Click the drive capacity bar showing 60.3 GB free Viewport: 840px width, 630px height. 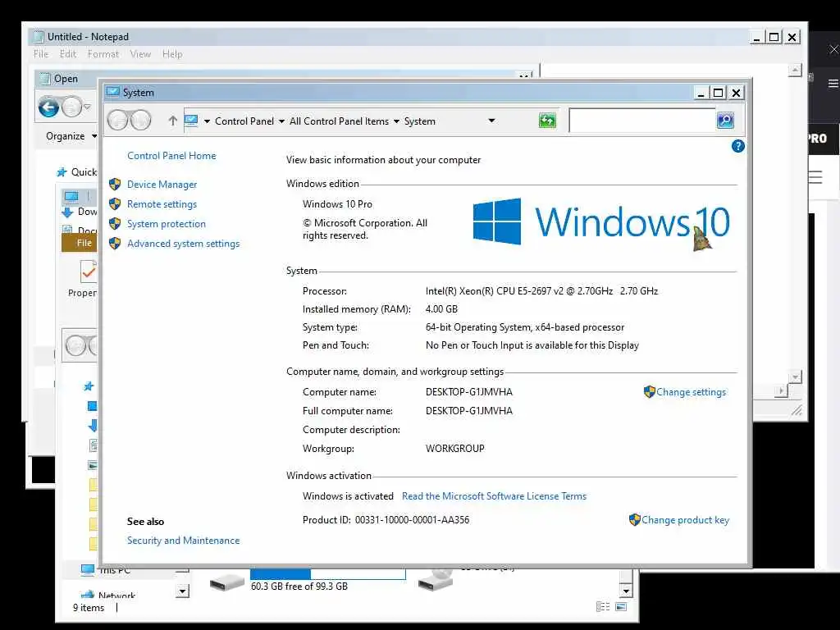click(x=328, y=573)
